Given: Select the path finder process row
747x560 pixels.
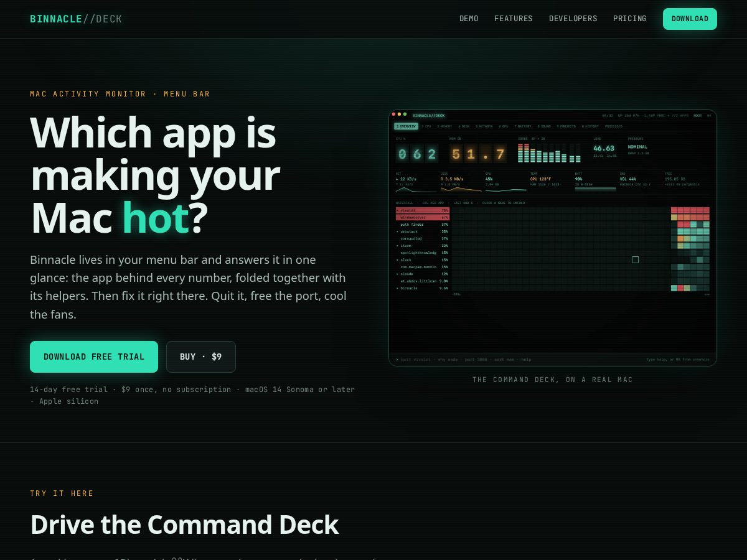Looking at the screenshot, I should pyautogui.click(x=423, y=225).
